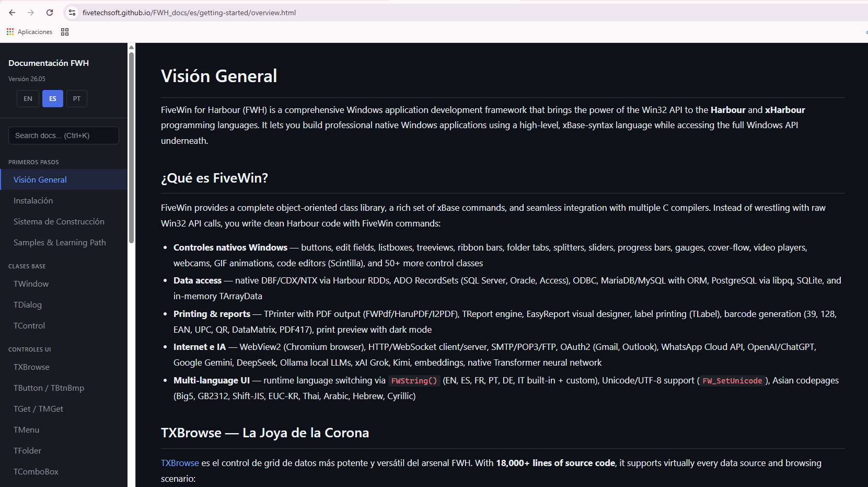This screenshot has height=487, width=868.
Task: Open site information icon in address bar
Action: pyautogui.click(x=72, y=13)
